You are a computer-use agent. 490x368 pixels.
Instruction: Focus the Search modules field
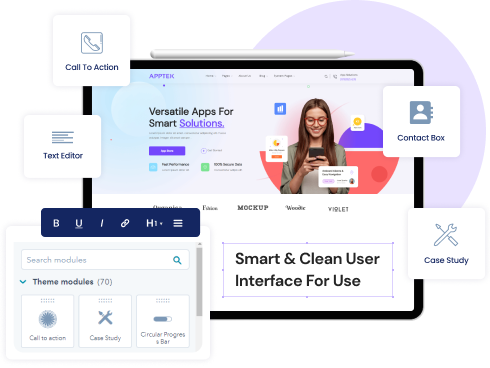(x=105, y=260)
